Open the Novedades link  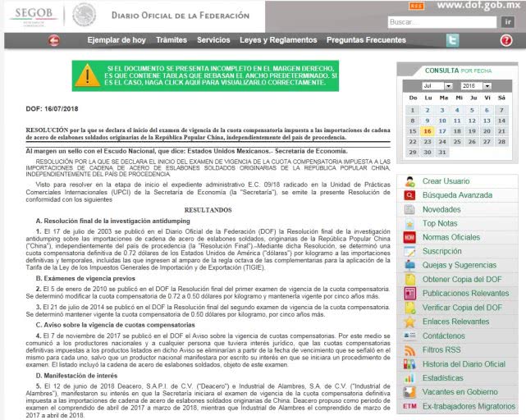coord(441,209)
